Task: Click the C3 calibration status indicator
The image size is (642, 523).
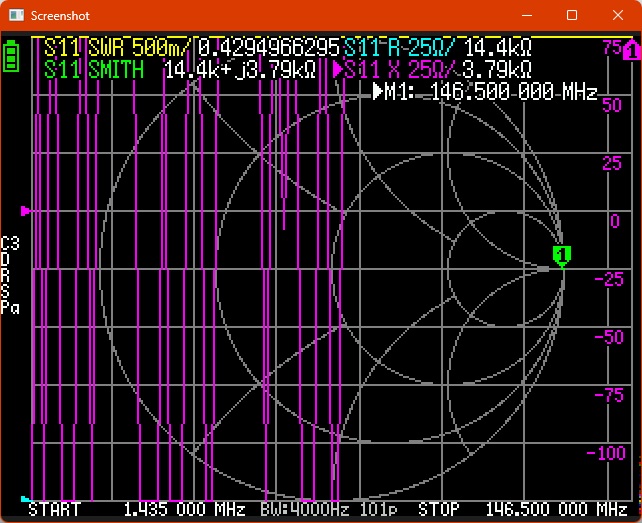Action: click(10, 243)
